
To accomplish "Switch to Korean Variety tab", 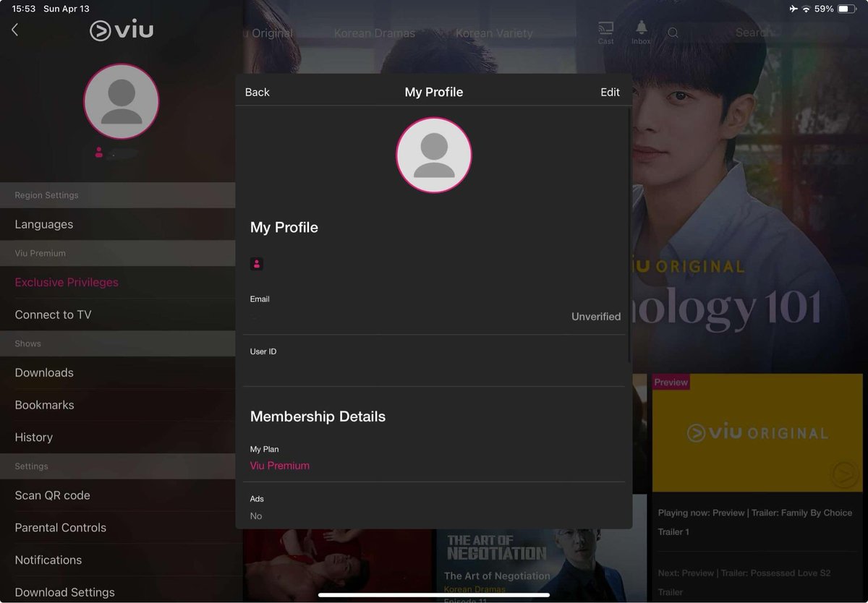I will click(494, 33).
